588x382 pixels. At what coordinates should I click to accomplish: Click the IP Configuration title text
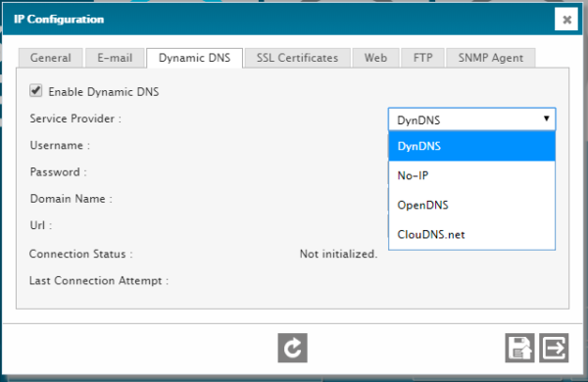(x=59, y=20)
